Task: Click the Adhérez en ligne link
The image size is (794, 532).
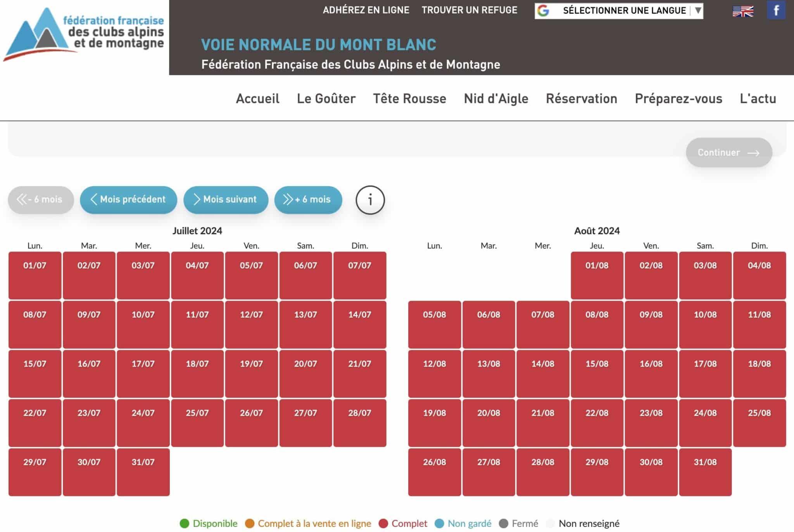Action: [x=366, y=10]
